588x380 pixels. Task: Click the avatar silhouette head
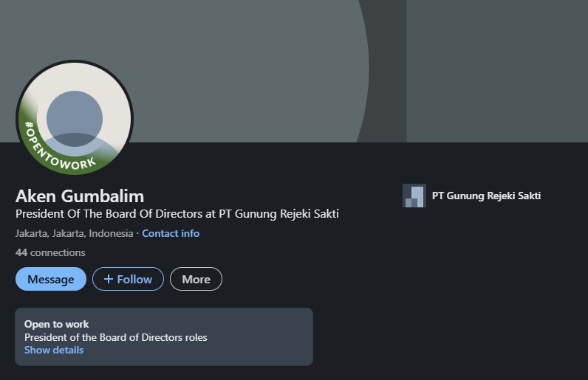click(75, 118)
